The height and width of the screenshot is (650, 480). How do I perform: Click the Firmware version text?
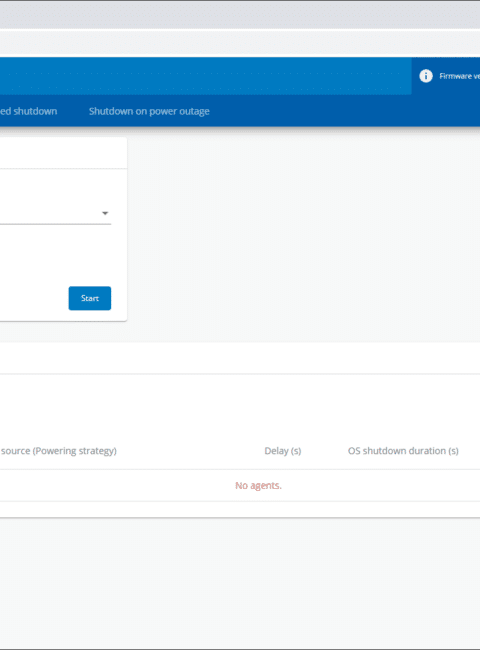(x=459, y=76)
